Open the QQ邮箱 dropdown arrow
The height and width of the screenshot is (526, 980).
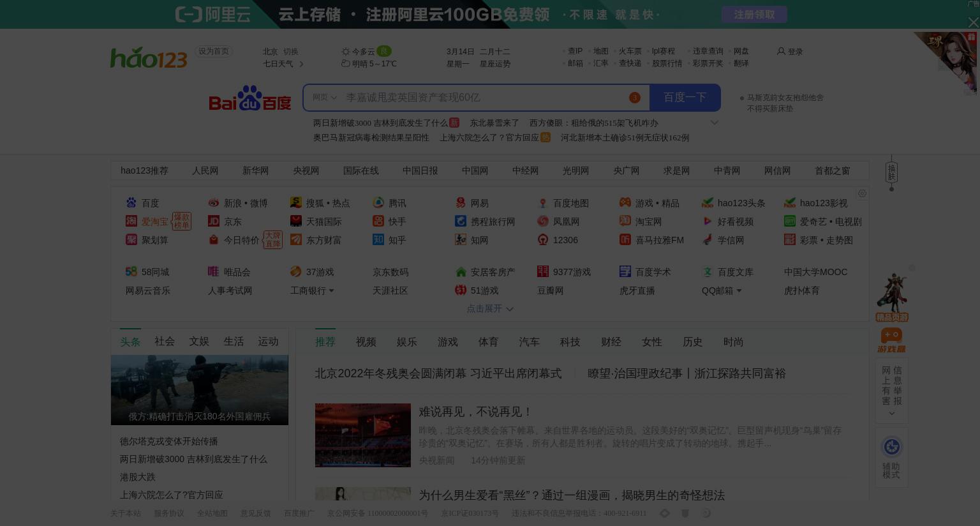pos(739,290)
